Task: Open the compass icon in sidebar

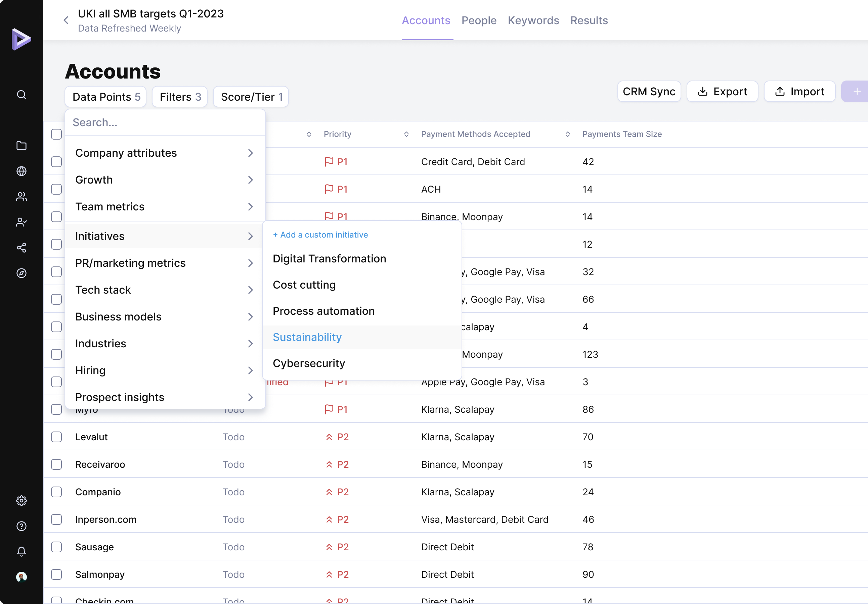Action: pos(21,273)
